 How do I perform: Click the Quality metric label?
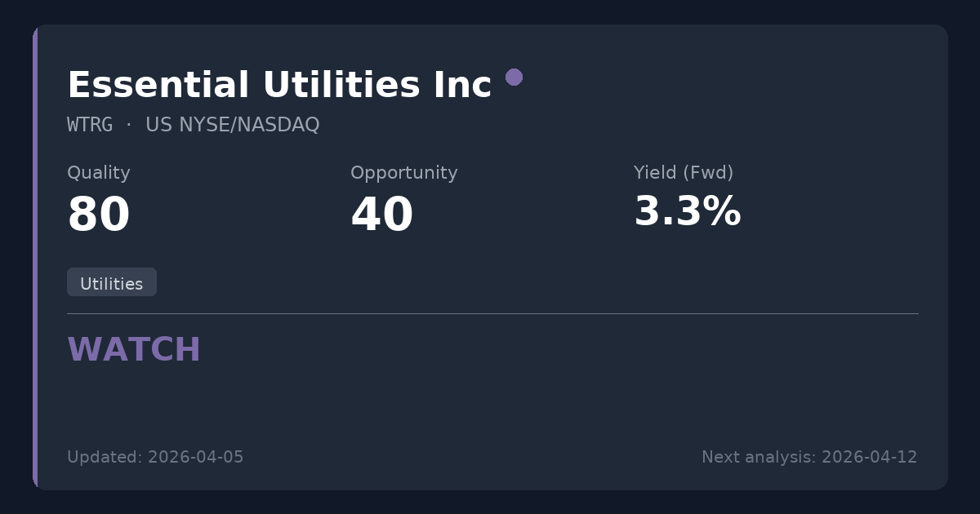click(98, 173)
